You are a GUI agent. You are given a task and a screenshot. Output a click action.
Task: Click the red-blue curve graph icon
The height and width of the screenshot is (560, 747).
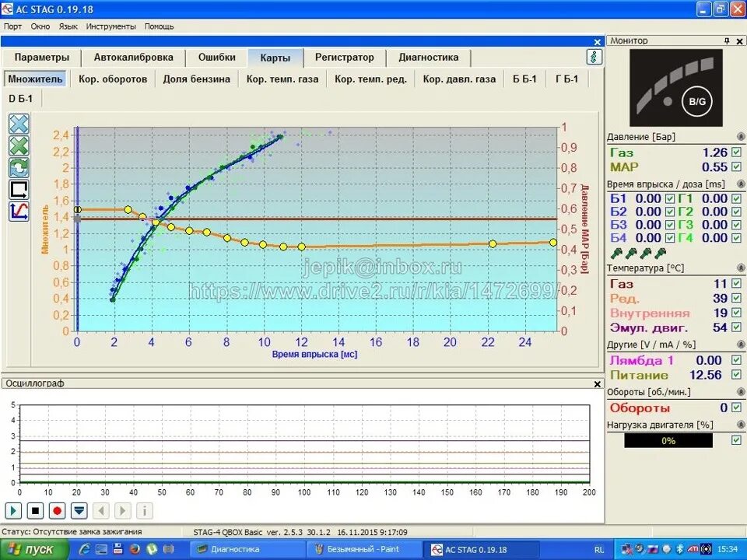click(x=19, y=212)
